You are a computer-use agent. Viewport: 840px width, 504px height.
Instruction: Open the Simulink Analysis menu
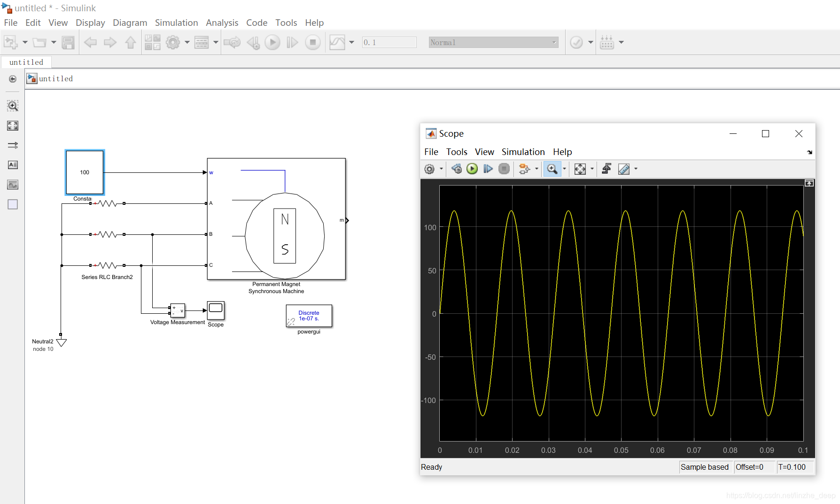pyautogui.click(x=222, y=23)
